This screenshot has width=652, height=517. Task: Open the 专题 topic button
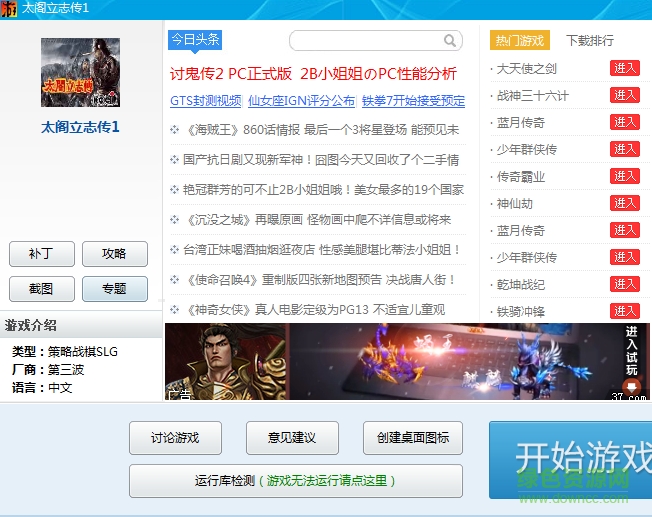(115, 289)
